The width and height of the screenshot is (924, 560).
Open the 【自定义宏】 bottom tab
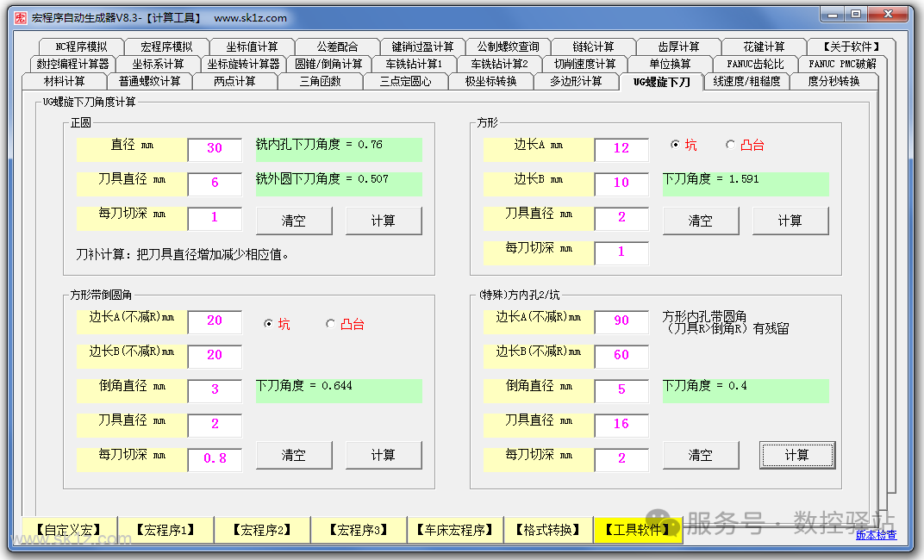[x=70, y=530]
